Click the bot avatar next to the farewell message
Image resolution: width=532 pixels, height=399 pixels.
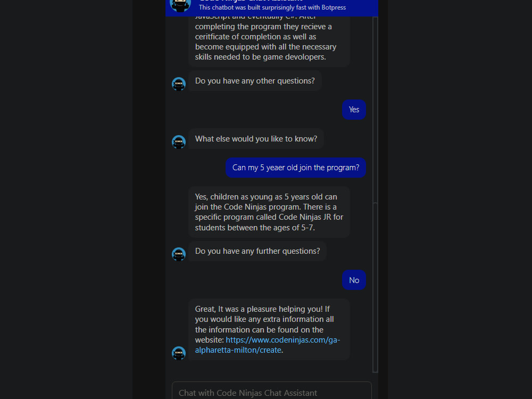click(178, 353)
